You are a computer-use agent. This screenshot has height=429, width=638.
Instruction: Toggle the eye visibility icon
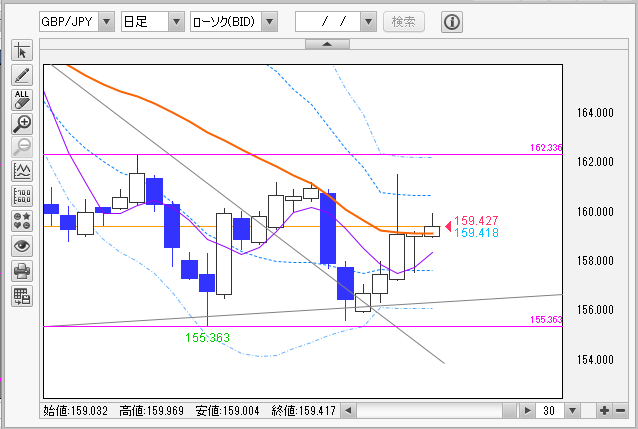(x=22, y=246)
